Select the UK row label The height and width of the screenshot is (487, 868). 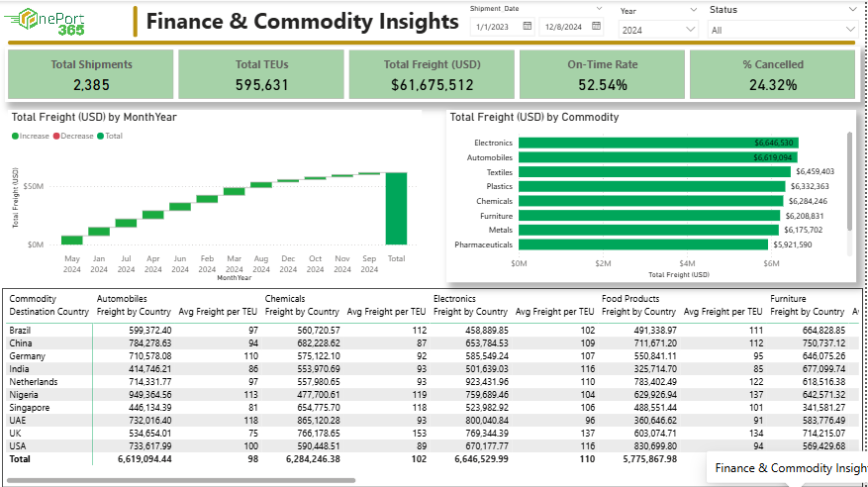coord(15,434)
